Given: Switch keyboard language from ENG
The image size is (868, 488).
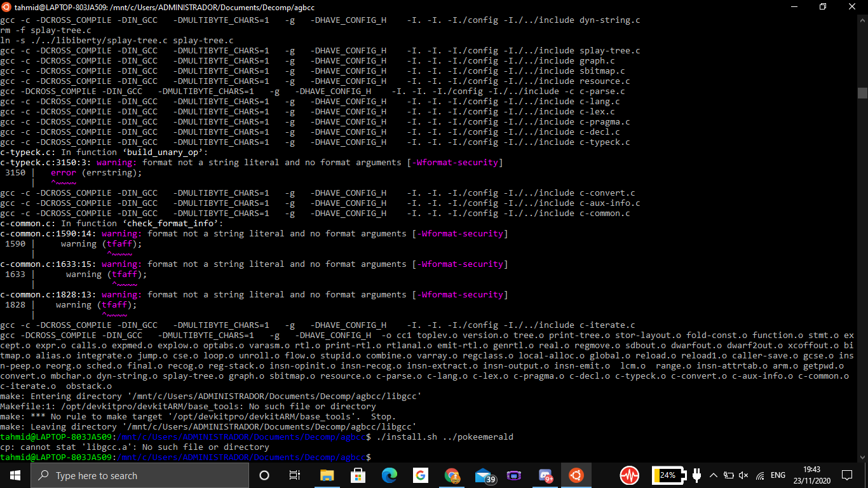Looking at the screenshot, I should (x=778, y=475).
